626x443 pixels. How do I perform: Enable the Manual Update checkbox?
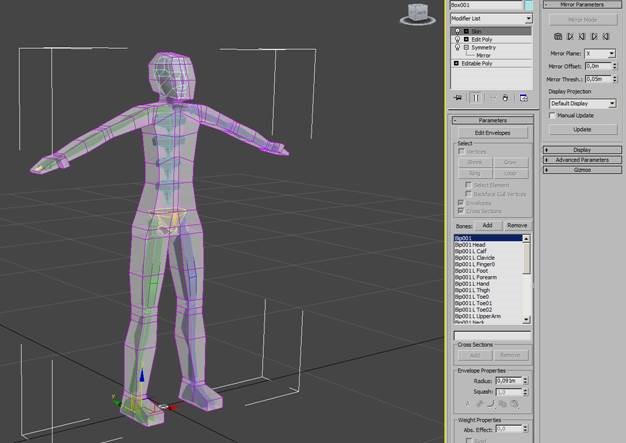[553, 115]
